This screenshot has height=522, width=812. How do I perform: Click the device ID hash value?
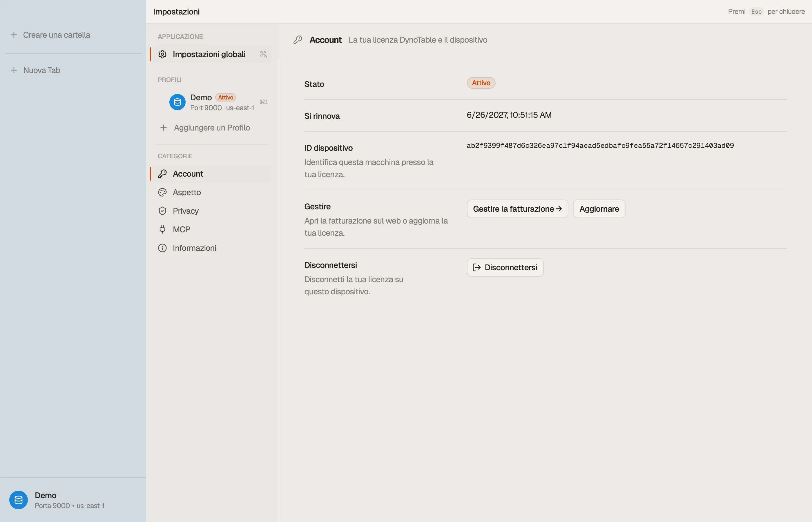click(x=600, y=146)
